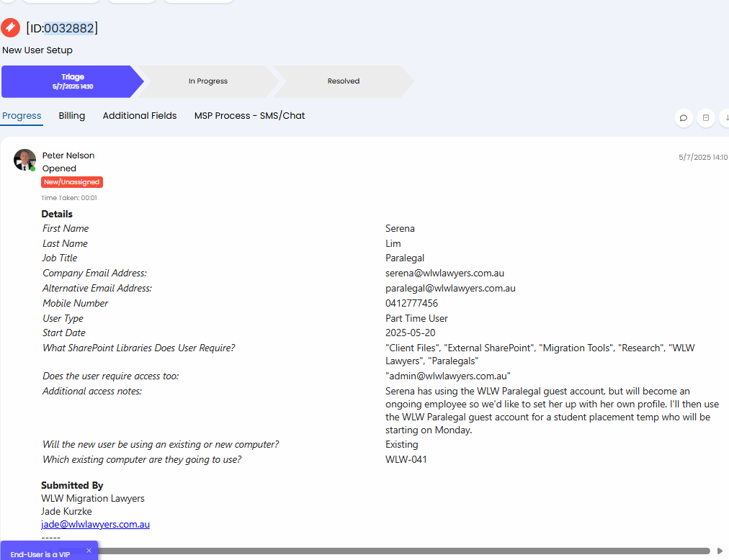Viewport: 729px width, 560px height.
Task: Click the first name value Serena
Action: (400, 229)
